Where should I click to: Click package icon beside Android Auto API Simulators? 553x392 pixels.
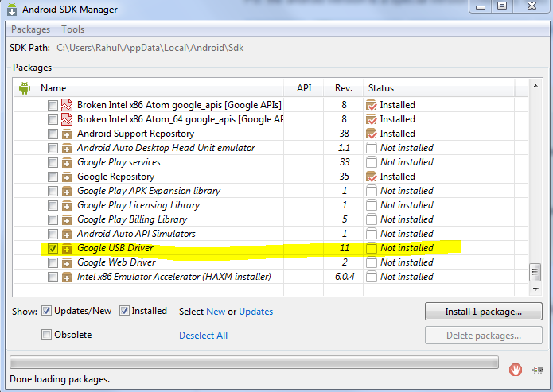[67, 234]
